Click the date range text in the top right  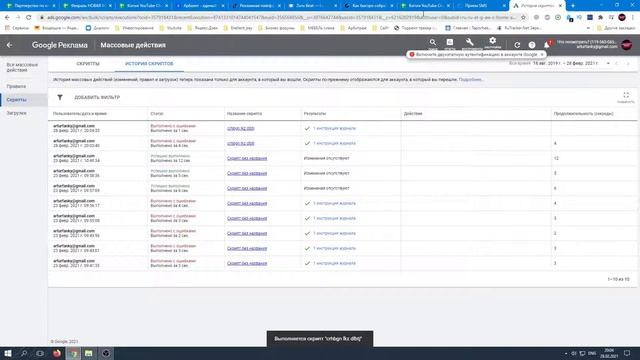pos(565,64)
